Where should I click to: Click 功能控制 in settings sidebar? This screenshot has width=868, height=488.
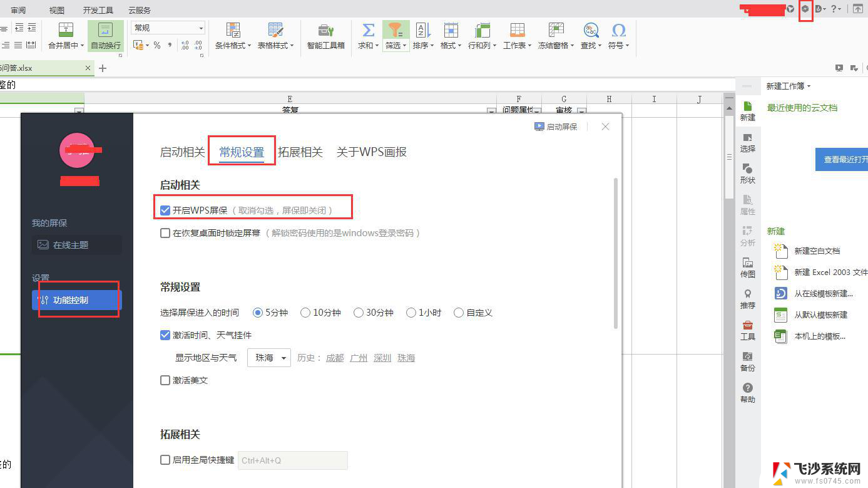click(77, 300)
